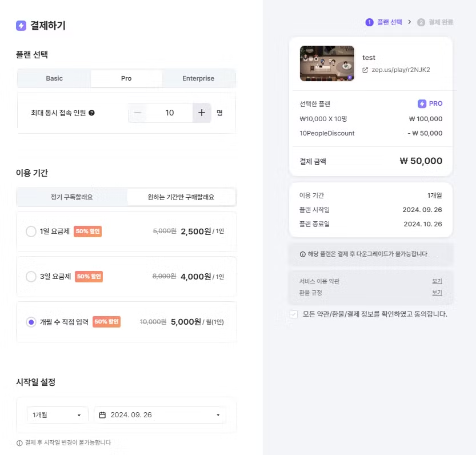Click the info icon beside the downgrade notice

(x=302, y=254)
